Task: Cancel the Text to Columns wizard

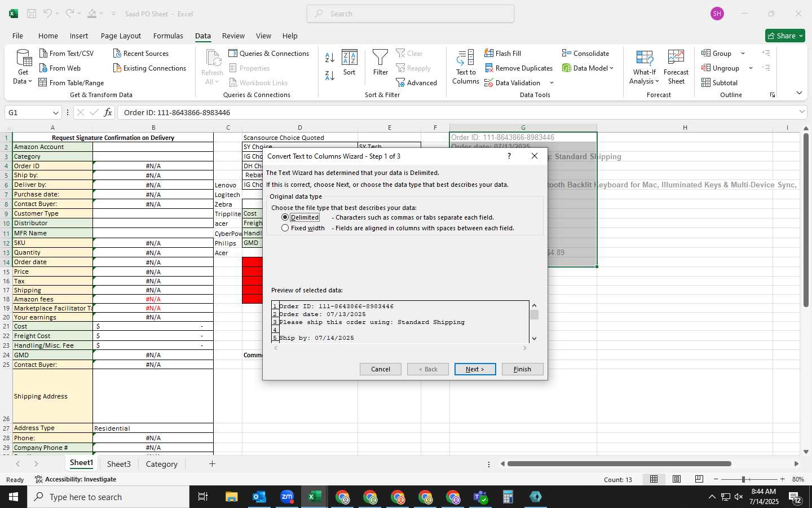Action: [x=381, y=369]
